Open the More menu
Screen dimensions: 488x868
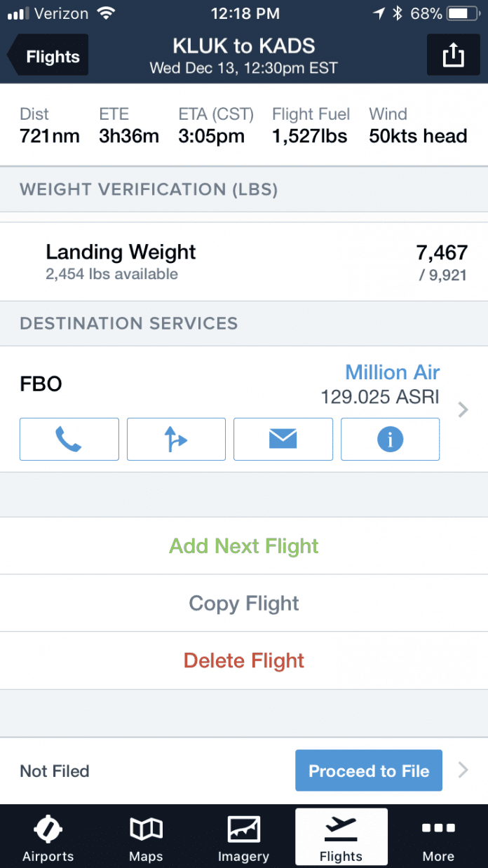coord(438,838)
